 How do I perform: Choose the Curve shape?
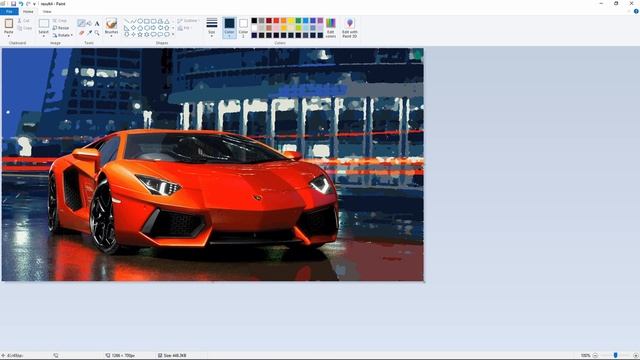[133, 21]
